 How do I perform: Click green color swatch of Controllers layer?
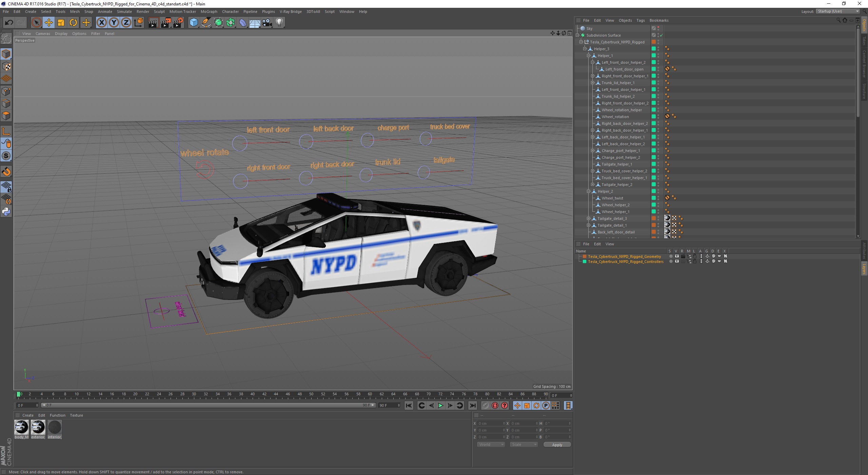585,261
